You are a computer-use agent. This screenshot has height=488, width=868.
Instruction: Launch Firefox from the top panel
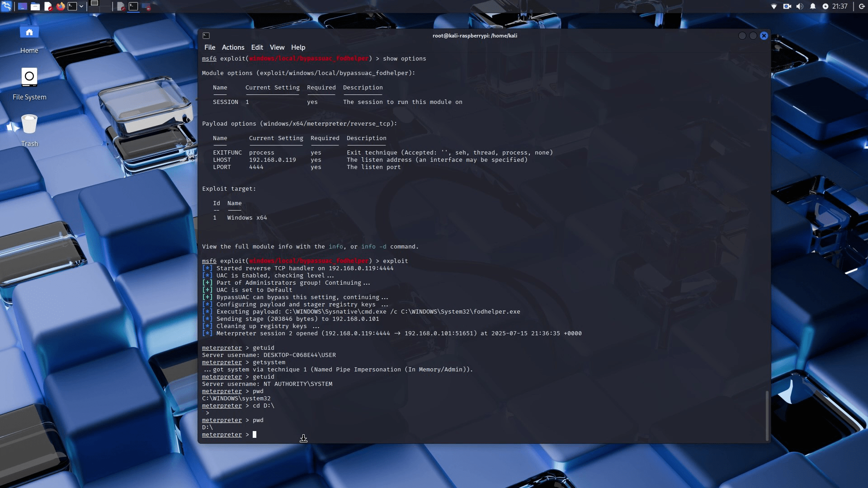pyautogui.click(x=61, y=6)
